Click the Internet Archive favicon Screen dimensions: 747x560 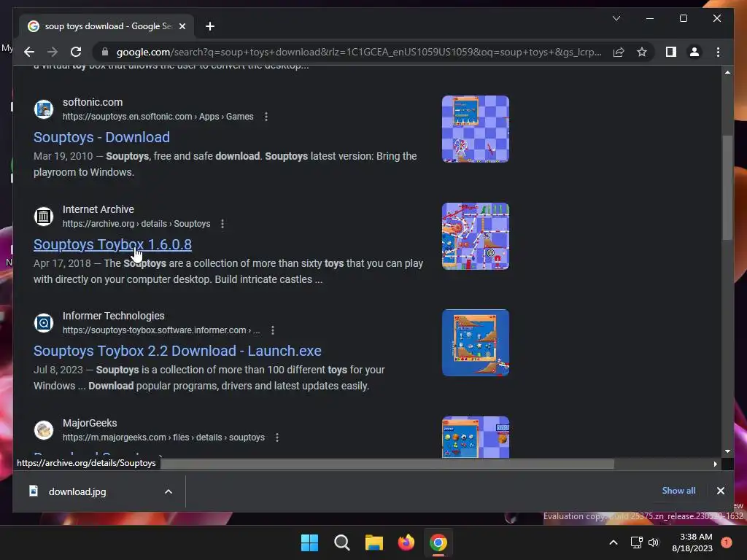[43, 216]
